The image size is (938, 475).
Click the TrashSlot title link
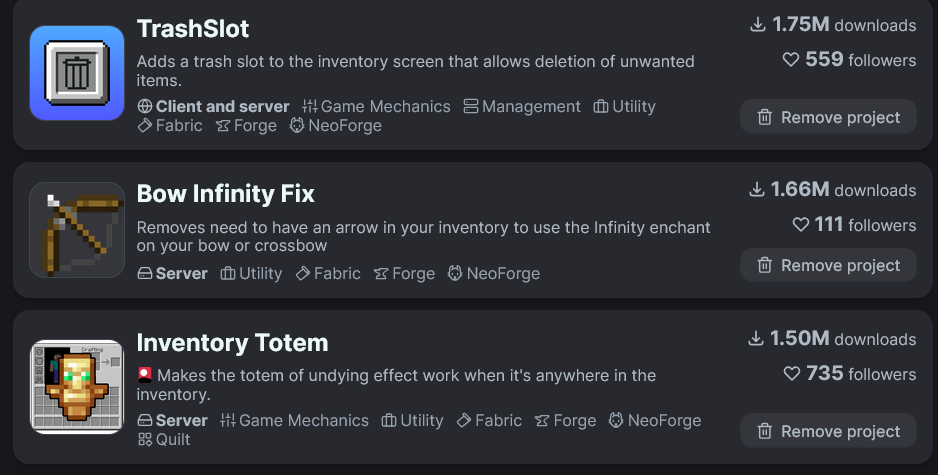193,28
